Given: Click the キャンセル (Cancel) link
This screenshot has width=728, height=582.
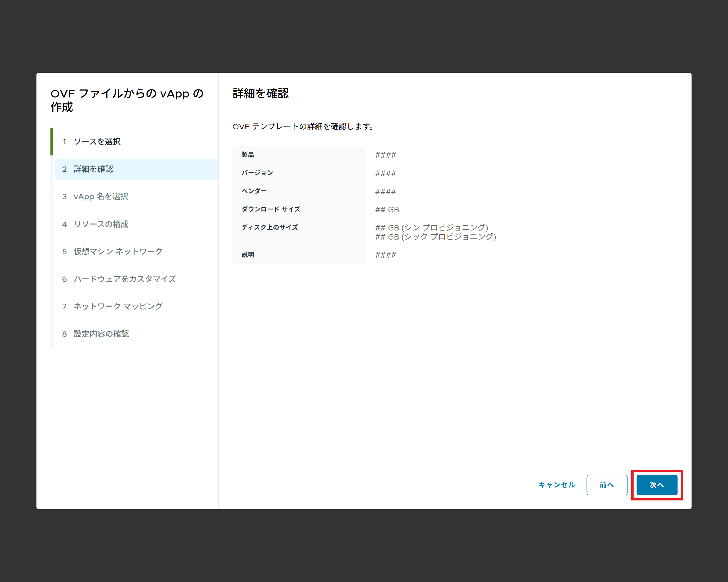Looking at the screenshot, I should (556, 485).
